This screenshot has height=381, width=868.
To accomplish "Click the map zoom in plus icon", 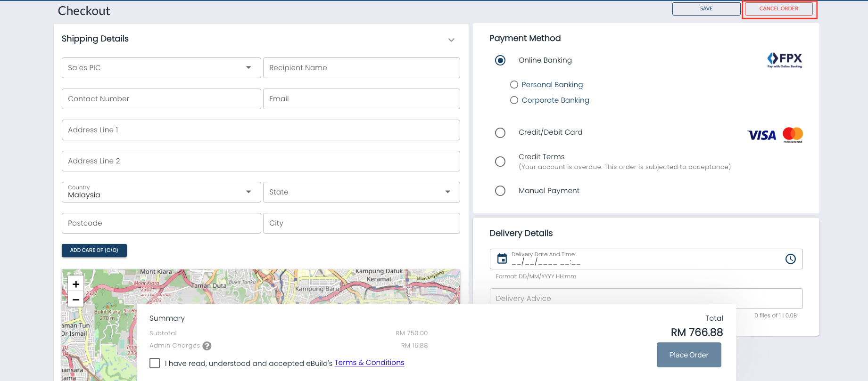I will (x=76, y=284).
